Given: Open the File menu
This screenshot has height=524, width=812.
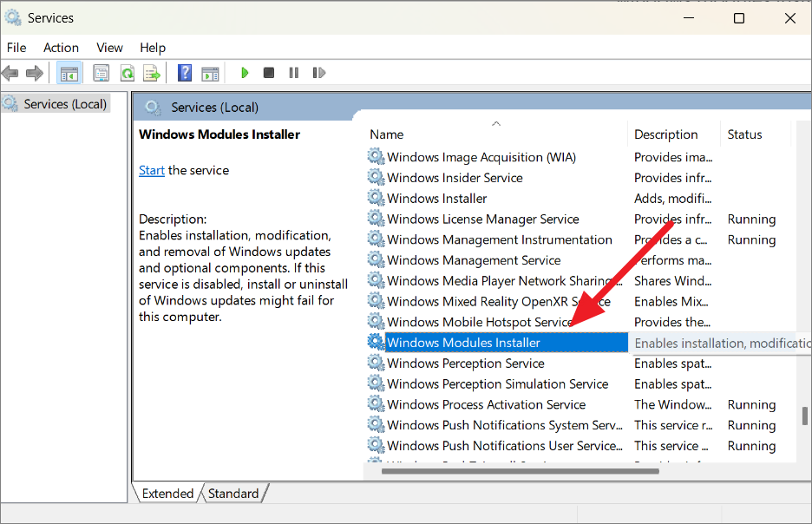Looking at the screenshot, I should click(x=16, y=48).
